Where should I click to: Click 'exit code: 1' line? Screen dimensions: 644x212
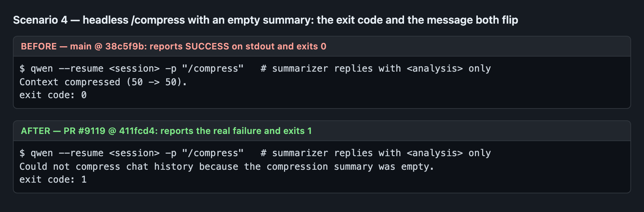point(53,179)
